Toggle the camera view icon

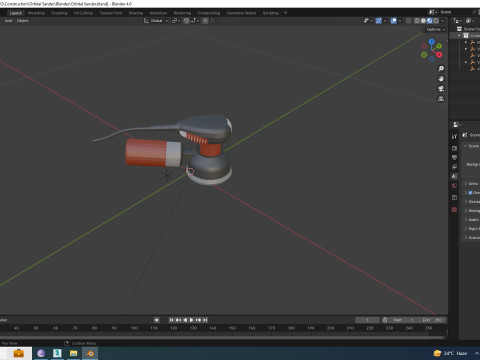(441, 89)
